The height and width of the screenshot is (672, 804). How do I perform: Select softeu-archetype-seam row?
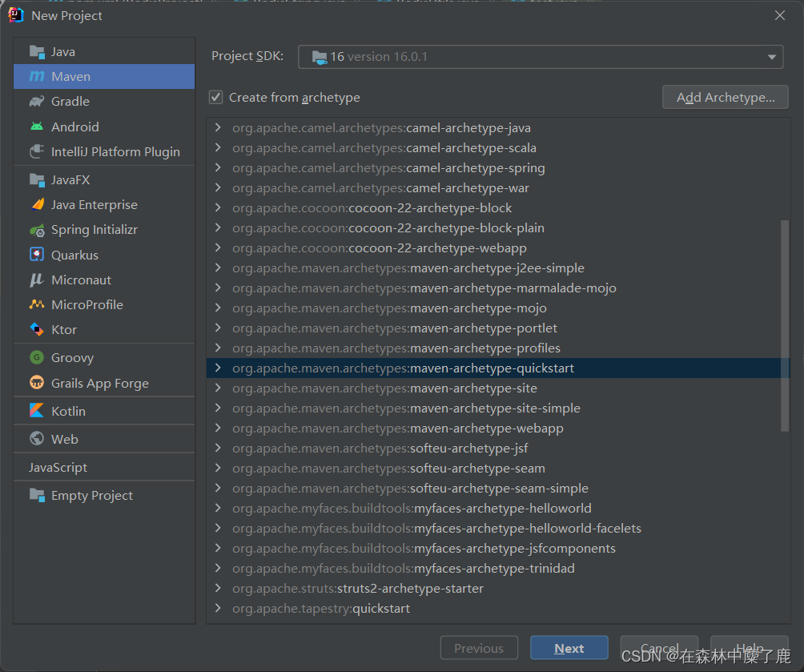point(498,468)
